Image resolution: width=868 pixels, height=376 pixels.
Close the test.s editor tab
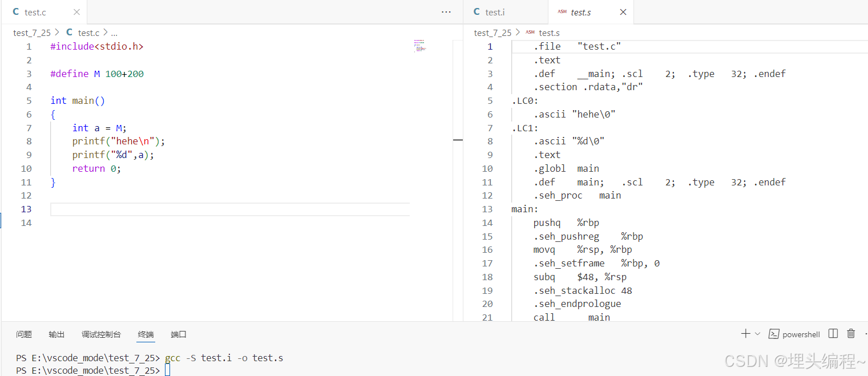(x=623, y=12)
